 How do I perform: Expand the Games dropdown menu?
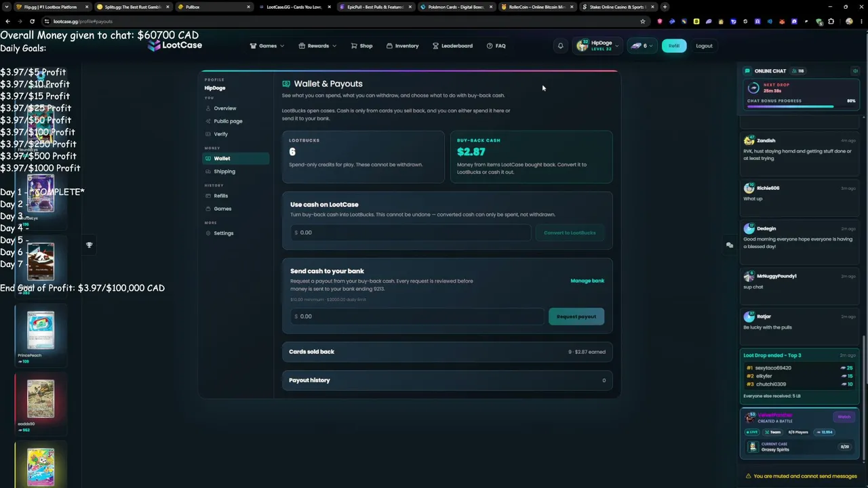pos(268,46)
